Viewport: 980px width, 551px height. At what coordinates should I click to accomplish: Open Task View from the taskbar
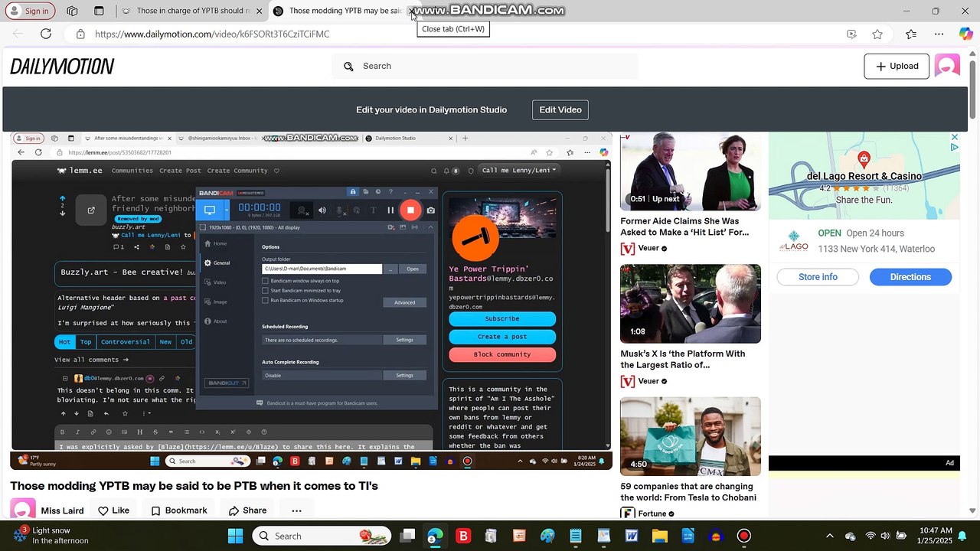coord(407,536)
